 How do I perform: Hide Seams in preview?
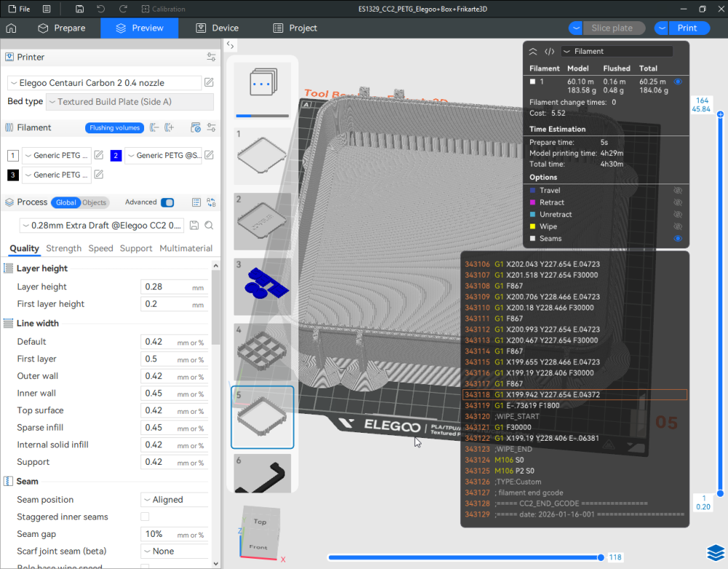678,238
